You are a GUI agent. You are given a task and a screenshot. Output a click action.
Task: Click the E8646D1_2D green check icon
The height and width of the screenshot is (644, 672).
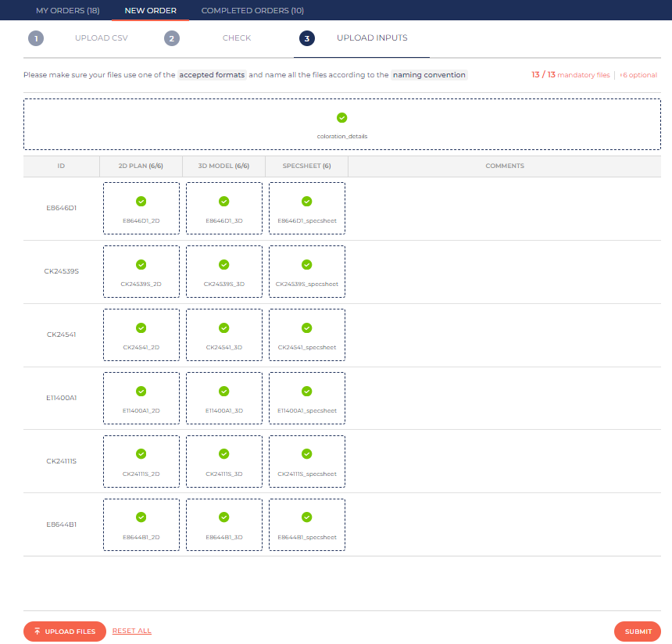[x=141, y=201]
